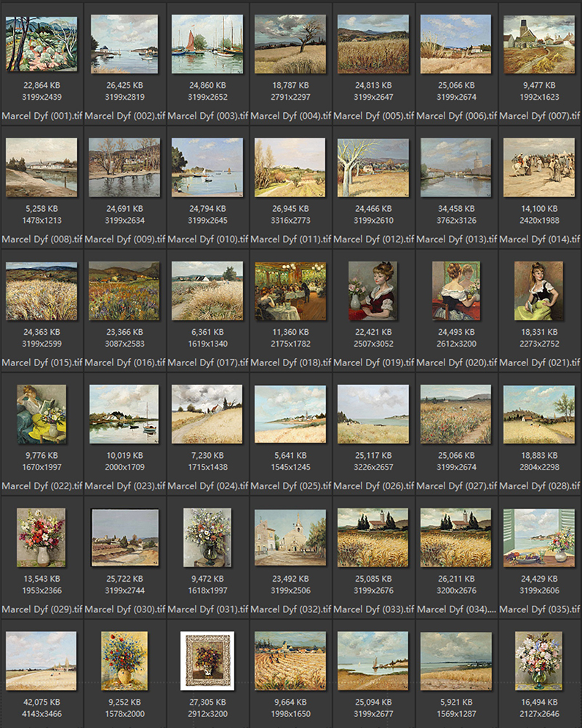
Task: Select the open window still life thumbnail (035)
Action: [539, 537]
